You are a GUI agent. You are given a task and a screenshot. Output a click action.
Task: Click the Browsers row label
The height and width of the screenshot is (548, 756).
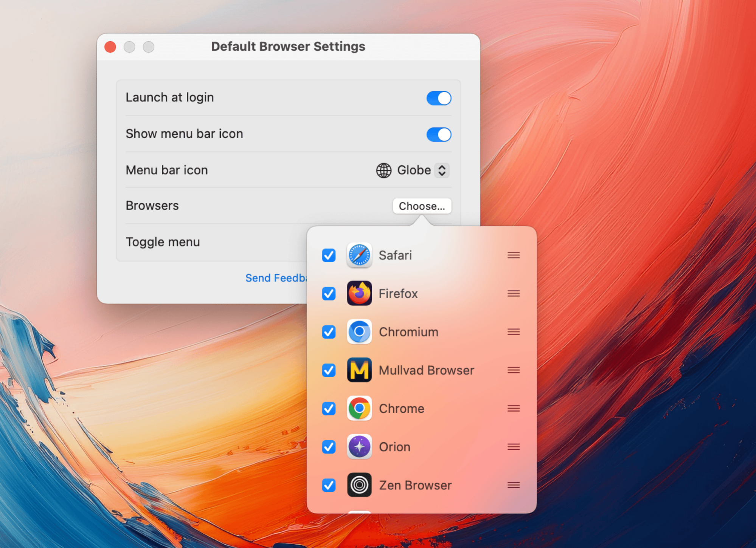coord(152,206)
